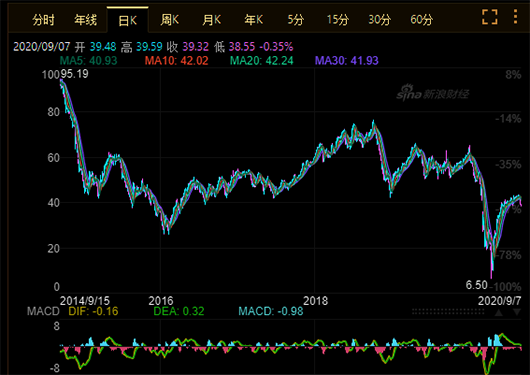The image size is (530, 375).
Task: Click the close price 39.32
Action: click(x=196, y=47)
